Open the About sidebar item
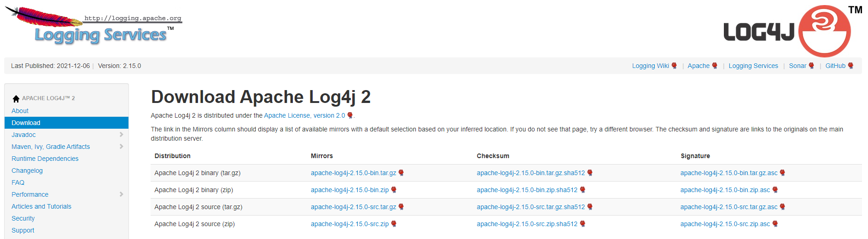 20,111
